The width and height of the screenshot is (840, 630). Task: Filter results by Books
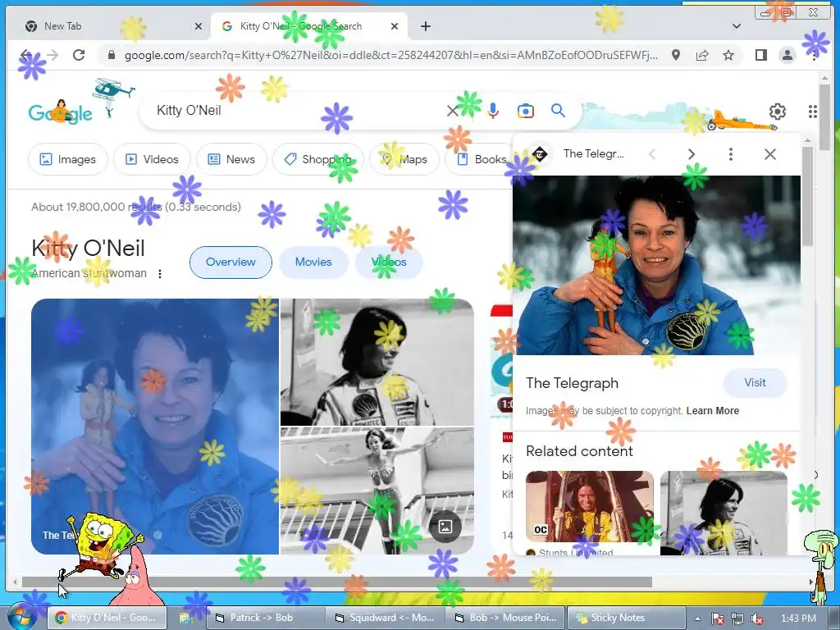(479, 159)
